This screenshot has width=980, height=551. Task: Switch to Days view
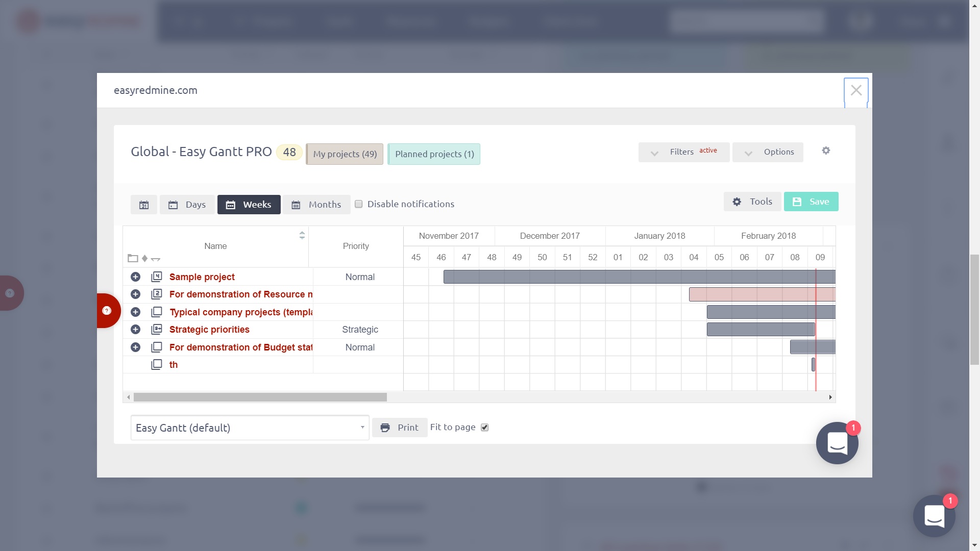point(187,205)
